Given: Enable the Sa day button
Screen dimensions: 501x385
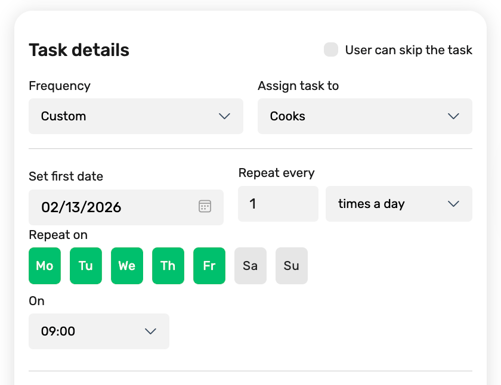Looking at the screenshot, I should (x=250, y=266).
